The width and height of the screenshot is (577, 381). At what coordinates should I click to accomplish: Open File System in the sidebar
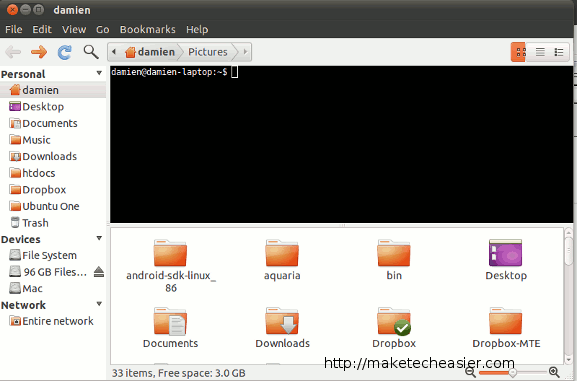coord(53,255)
